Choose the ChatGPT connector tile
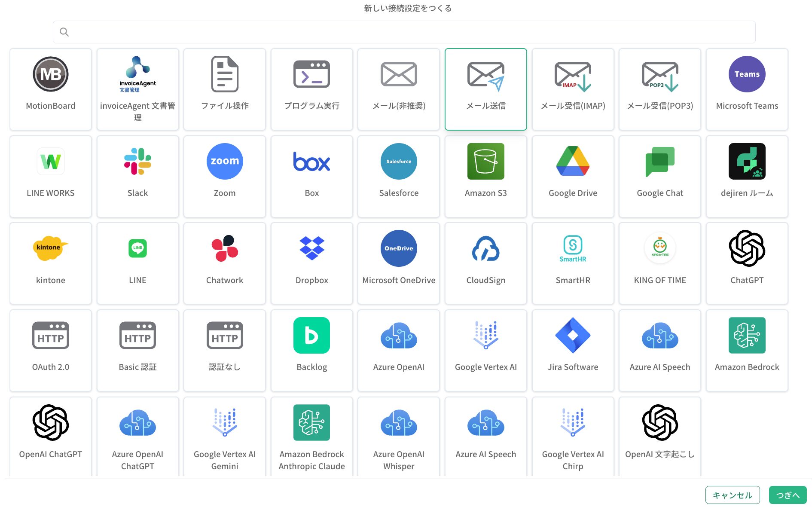Viewport: 812px width, 507px height. coord(747,263)
